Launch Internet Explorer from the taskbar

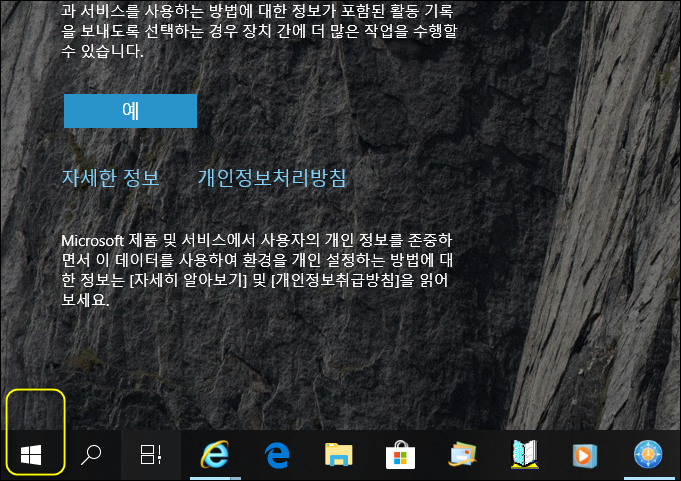215,455
